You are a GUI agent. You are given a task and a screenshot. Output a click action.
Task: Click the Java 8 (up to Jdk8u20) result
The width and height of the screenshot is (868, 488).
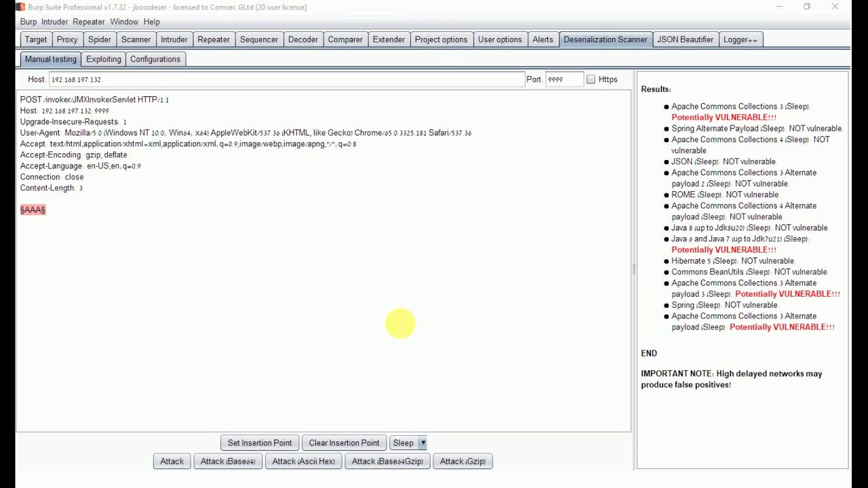[749, 228]
